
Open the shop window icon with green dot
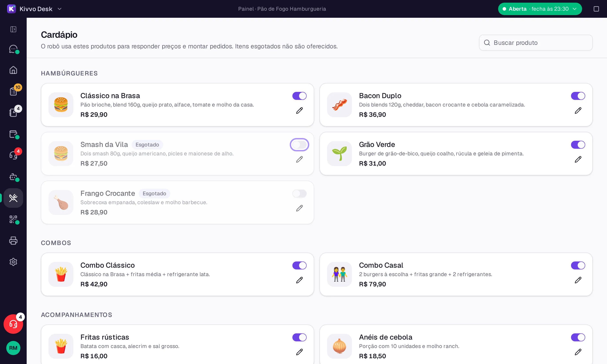pyautogui.click(x=13, y=134)
